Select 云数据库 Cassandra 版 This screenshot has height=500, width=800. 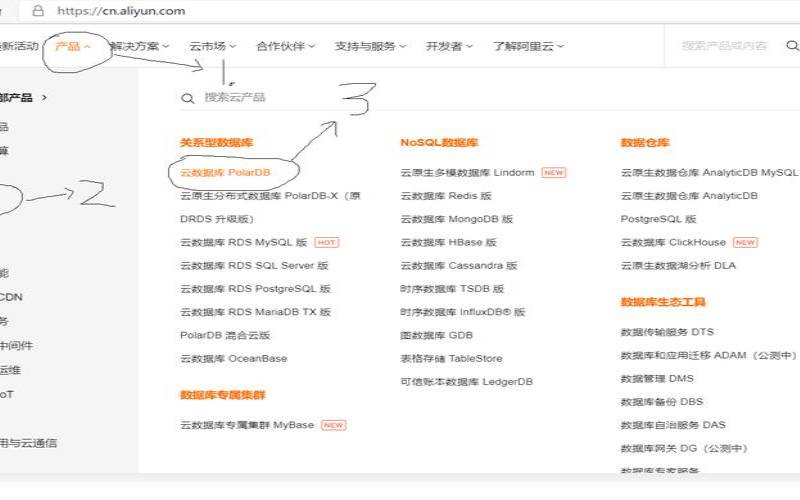tap(459, 266)
